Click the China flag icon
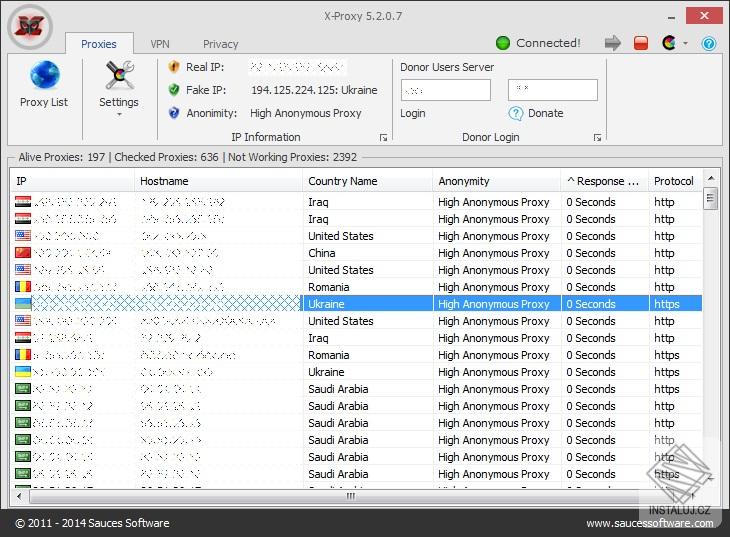730x537 pixels. [x=23, y=253]
